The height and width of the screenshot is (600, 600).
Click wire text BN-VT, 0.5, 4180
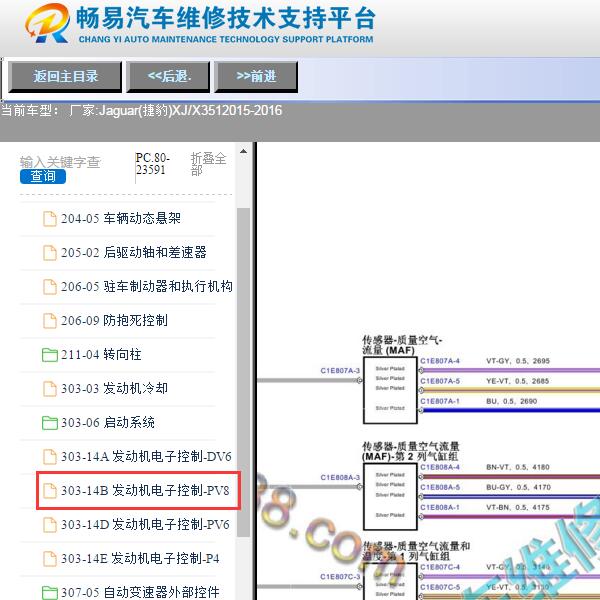coord(518,467)
